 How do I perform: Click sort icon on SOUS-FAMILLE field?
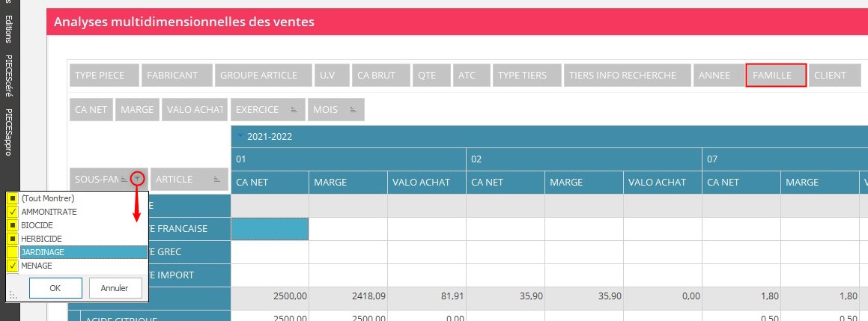[x=124, y=179]
